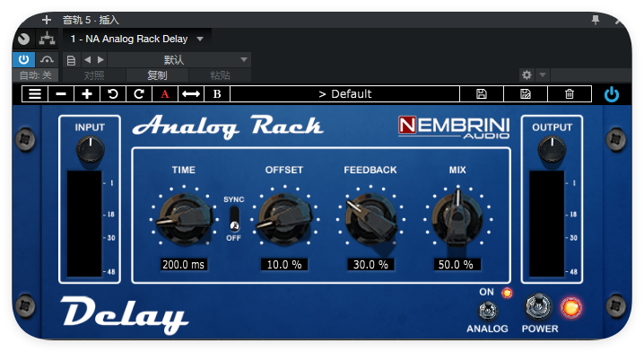Screen dimensions: 644x352
Task: Open the gear settings icon
Action: (x=527, y=75)
